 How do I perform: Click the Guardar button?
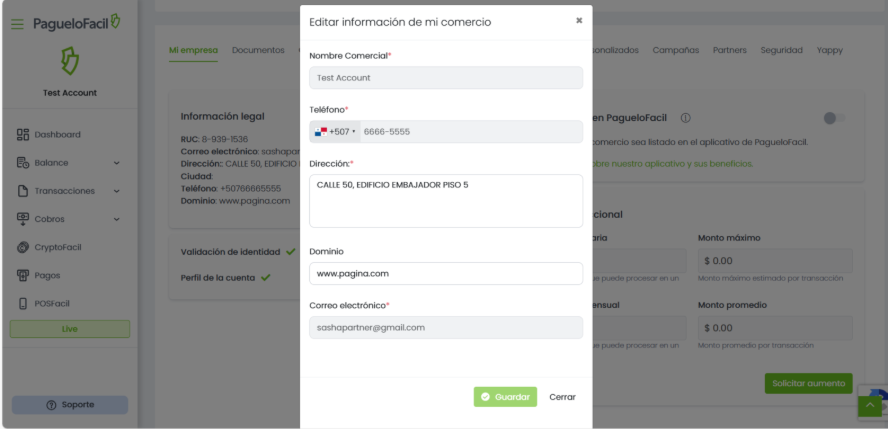(x=505, y=397)
